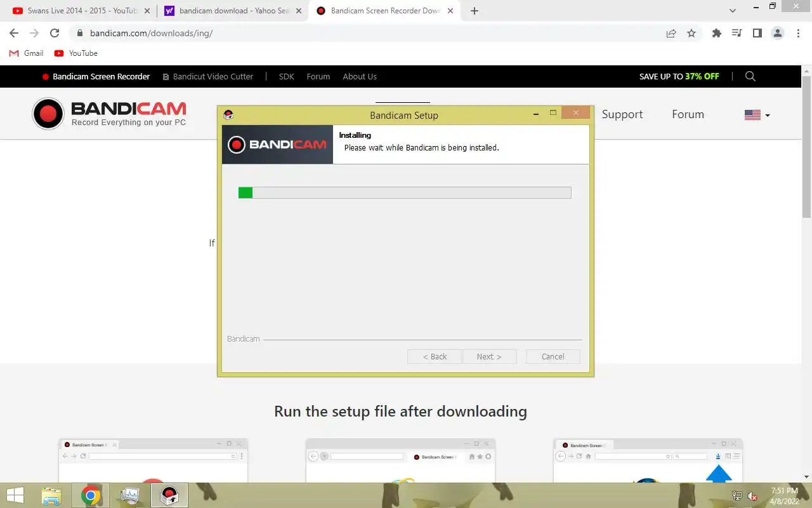
Task: Bookmark this page with the star
Action: tap(691, 33)
